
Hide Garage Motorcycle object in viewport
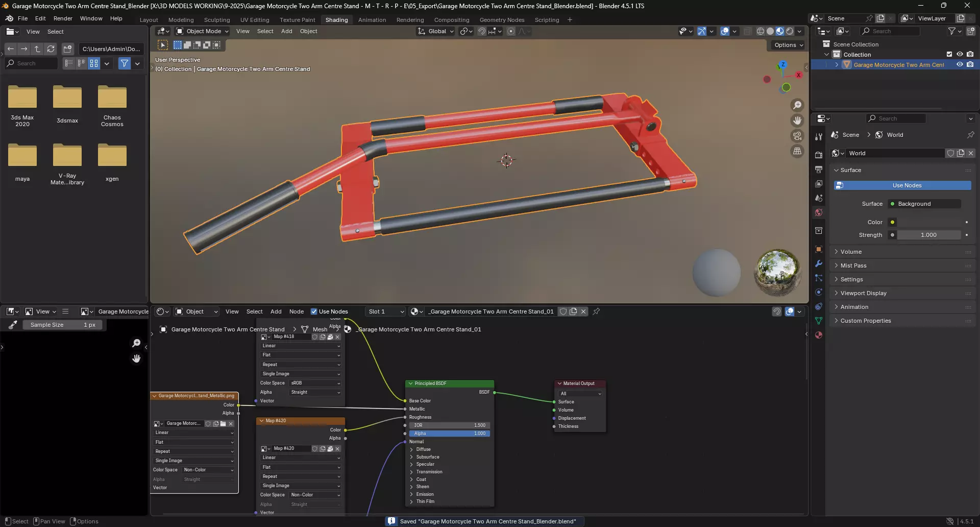tap(960, 65)
